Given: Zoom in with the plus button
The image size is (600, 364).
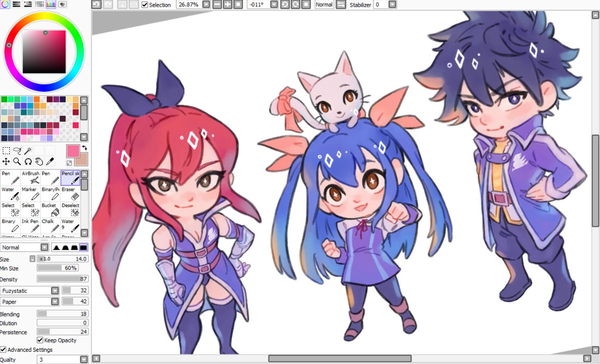Looking at the screenshot, I should coord(227,4).
